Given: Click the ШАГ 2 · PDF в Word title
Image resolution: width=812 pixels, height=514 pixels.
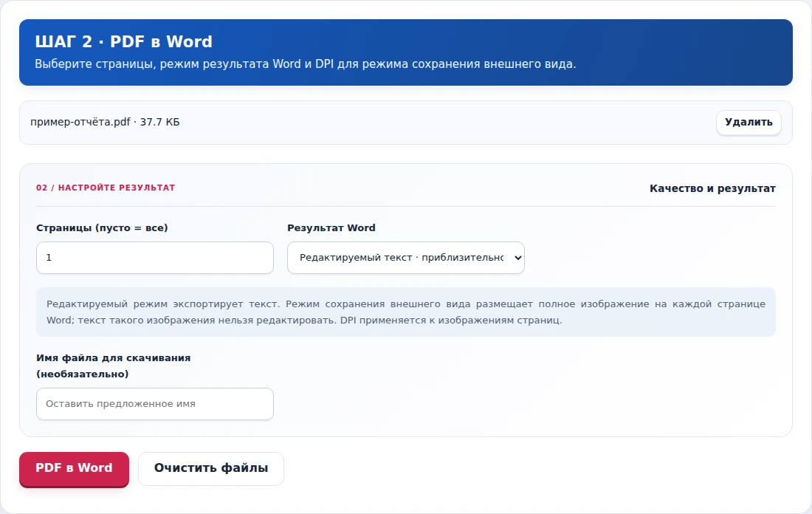Looking at the screenshot, I should 124,41.
